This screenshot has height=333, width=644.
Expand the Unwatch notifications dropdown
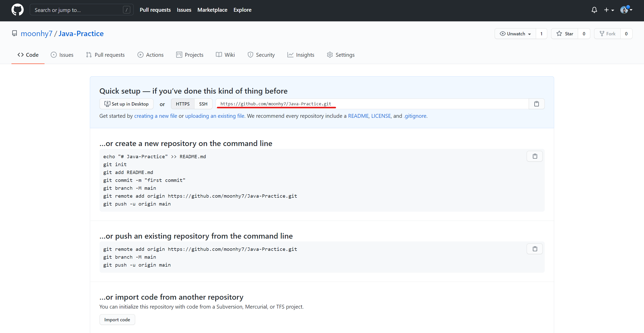pos(515,34)
